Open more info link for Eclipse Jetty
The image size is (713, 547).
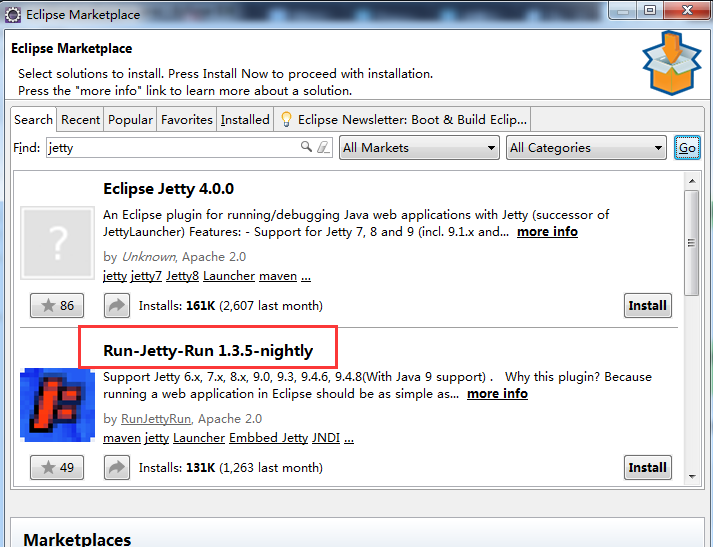(x=547, y=232)
